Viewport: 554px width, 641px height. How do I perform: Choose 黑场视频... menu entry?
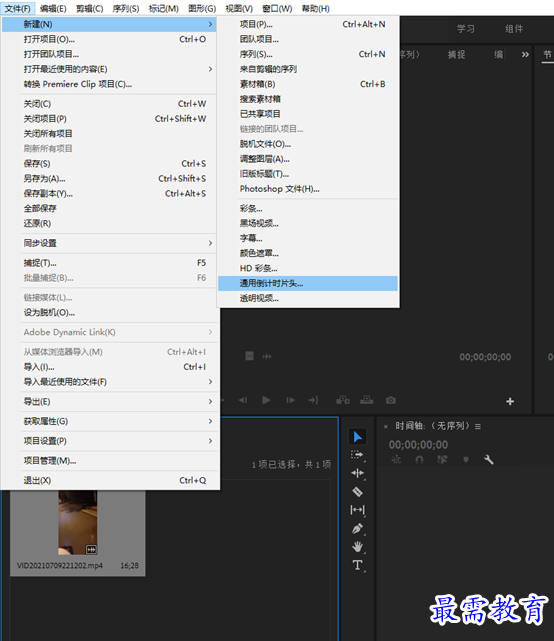pos(308,223)
